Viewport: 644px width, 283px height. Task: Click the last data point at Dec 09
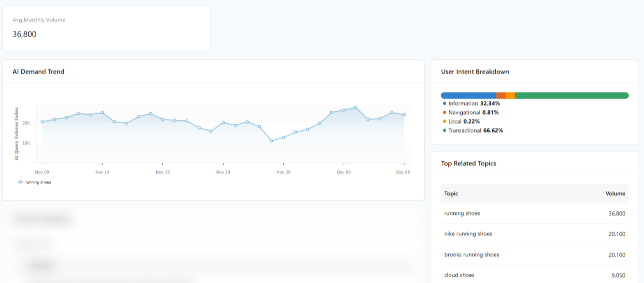coord(404,115)
